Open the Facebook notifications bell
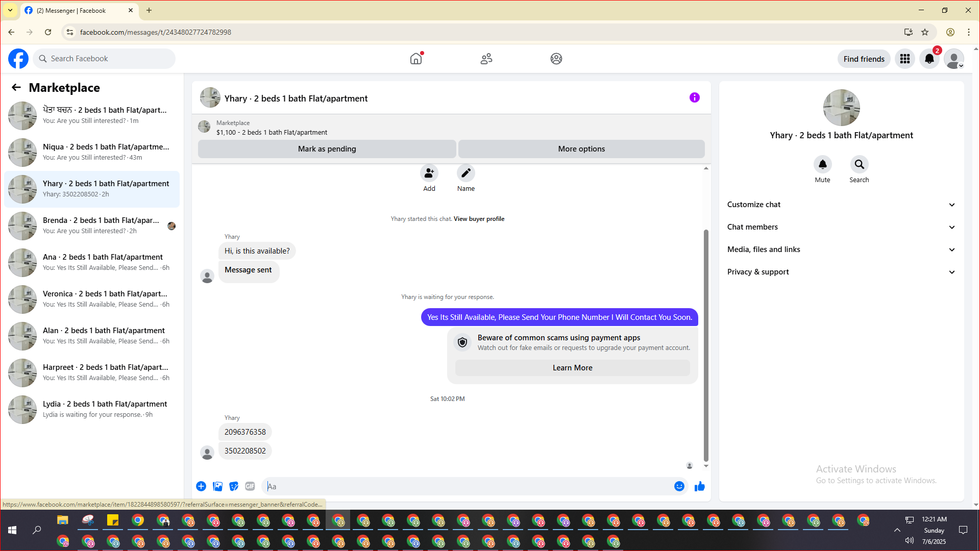Screen dimensions: 980x551 pos(929,59)
